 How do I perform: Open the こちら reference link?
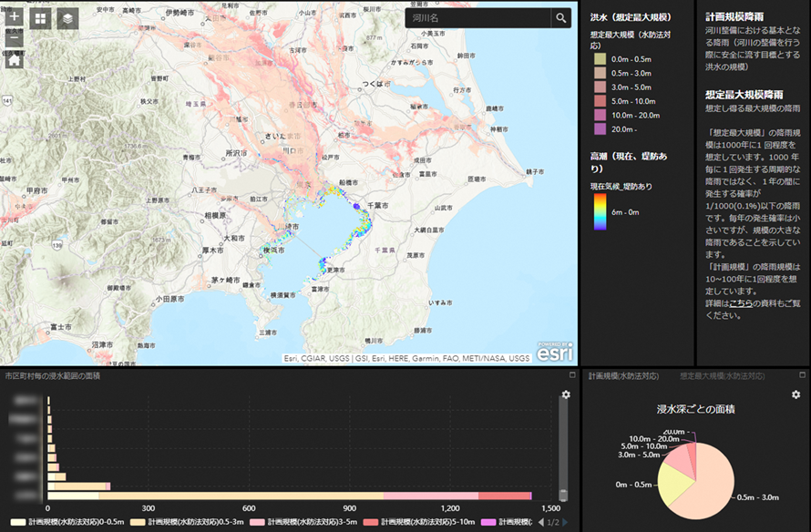click(741, 302)
